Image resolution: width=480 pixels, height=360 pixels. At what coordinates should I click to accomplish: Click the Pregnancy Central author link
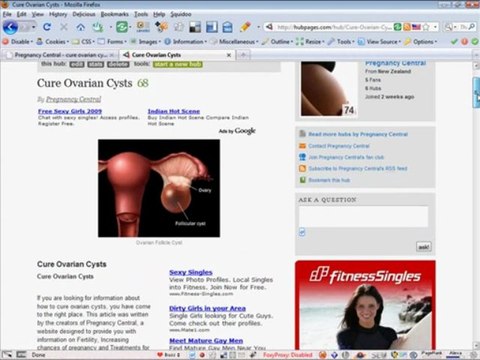[73, 99]
